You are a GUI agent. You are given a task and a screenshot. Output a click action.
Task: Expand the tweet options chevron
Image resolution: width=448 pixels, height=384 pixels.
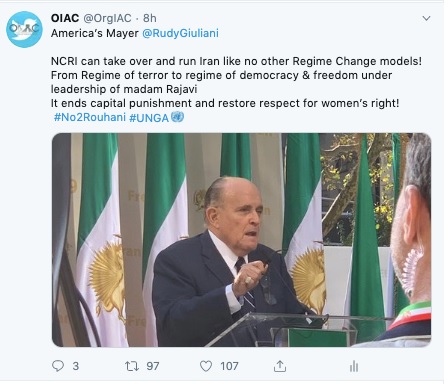tap(426, 18)
